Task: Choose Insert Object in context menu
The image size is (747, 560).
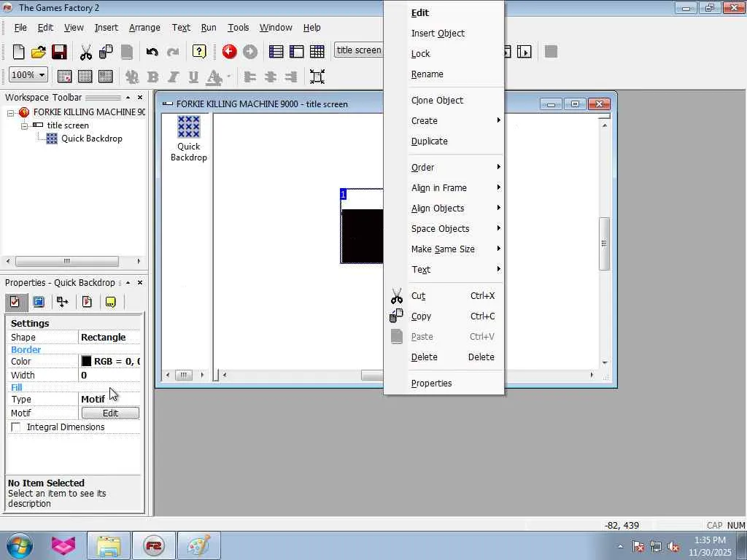Action: (x=438, y=34)
